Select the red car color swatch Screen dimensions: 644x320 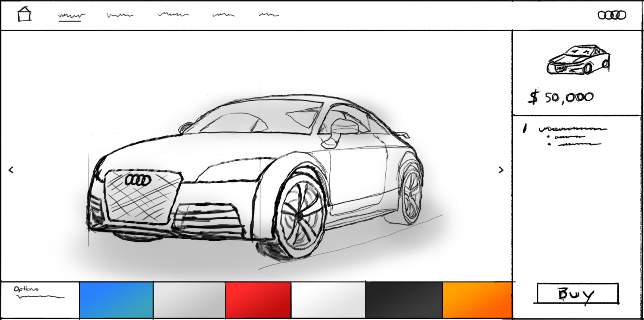tap(258, 300)
